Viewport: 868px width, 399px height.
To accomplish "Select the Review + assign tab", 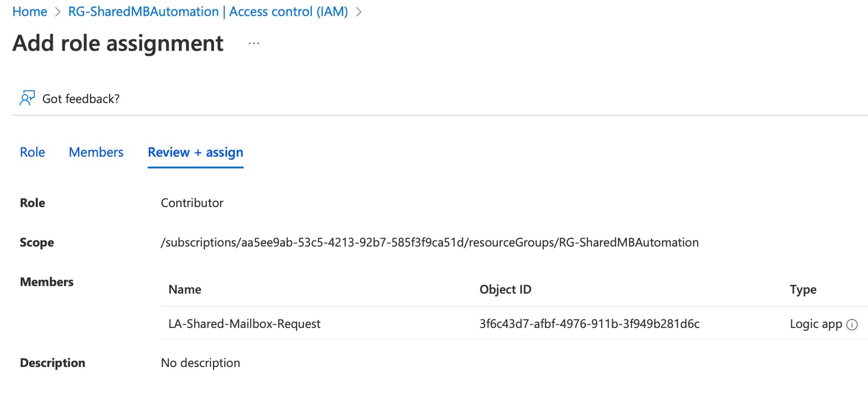I will pos(195,152).
